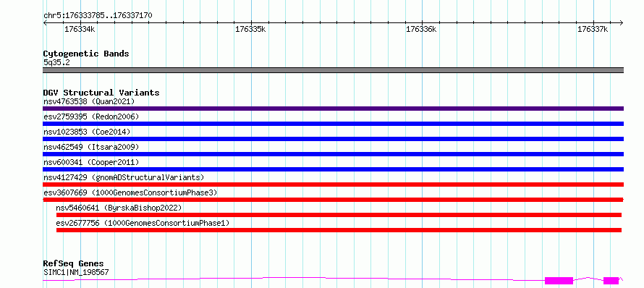644x288 pixels.
Task: Click the red nsv4127429 gnomAD bar
Action: click(333, 185)
